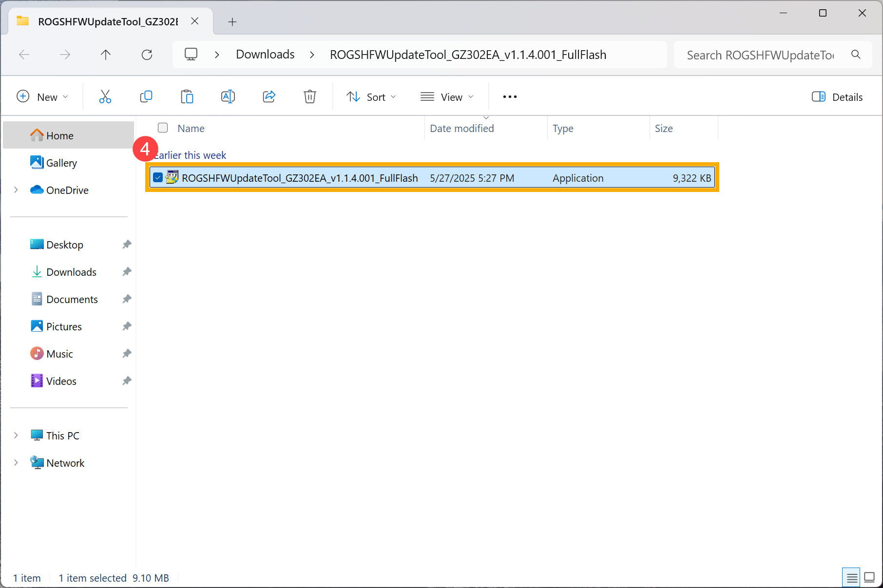Pin icon next to Downloads in sidebar

[x=127, y=272]
